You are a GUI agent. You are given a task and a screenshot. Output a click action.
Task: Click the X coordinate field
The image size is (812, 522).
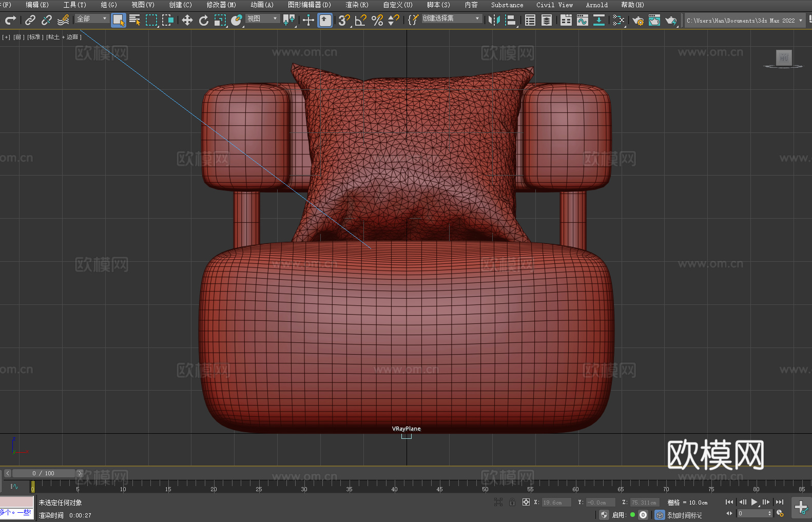coord(556,502)
